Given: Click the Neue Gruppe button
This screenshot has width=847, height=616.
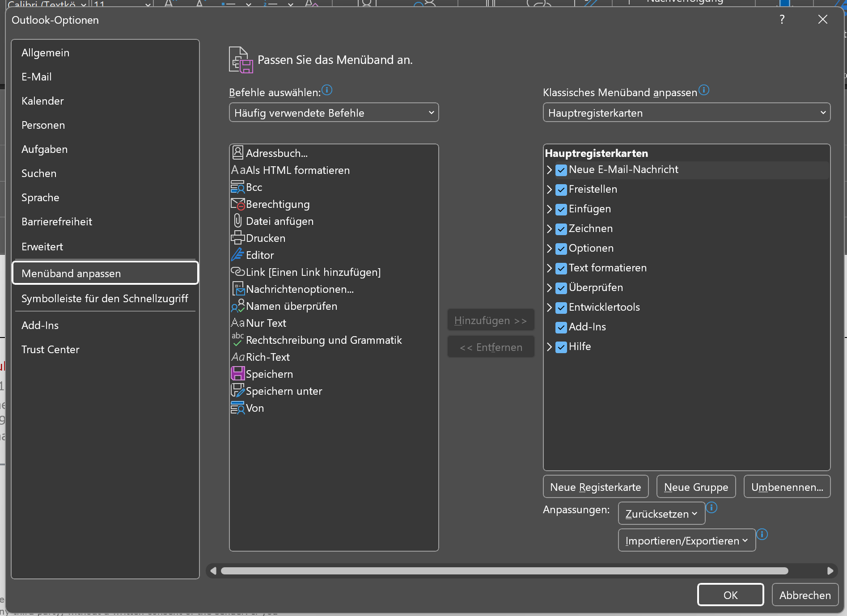Looking at the screenshot, I should [696, 487].
